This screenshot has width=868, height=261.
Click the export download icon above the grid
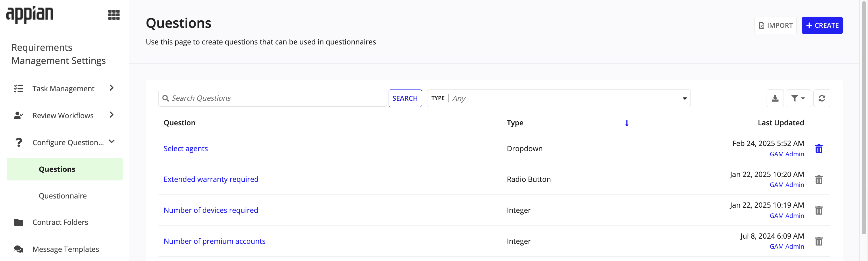click(775, 98)
